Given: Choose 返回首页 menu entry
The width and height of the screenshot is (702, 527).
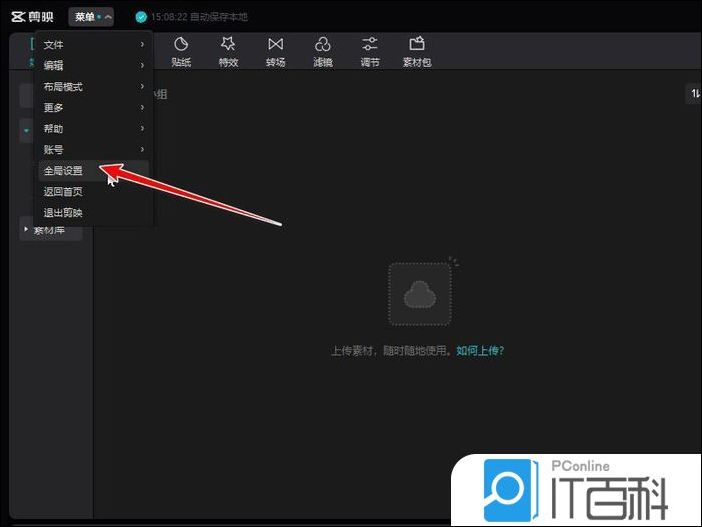Looking at the screenshot, I should pos(94,192).
